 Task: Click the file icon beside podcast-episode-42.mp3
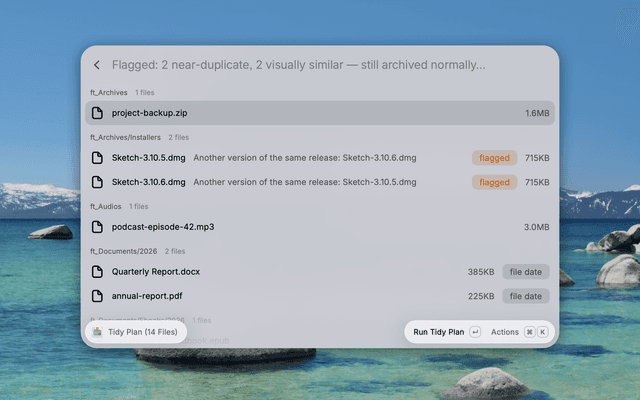pos(97,227)
